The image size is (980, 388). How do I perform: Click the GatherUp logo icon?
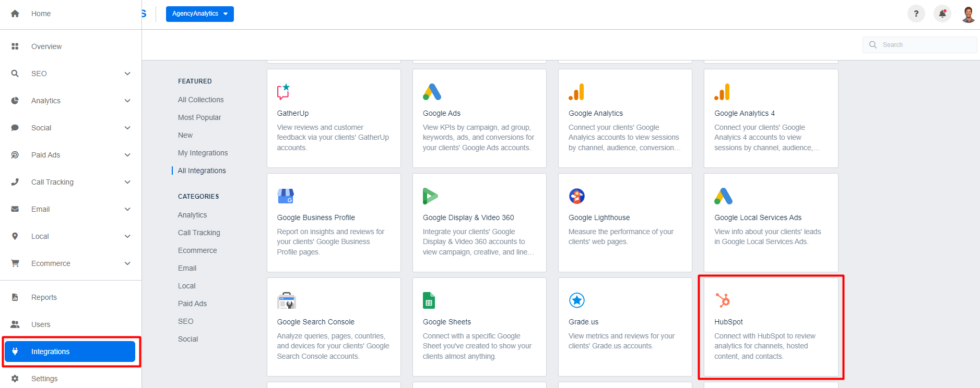pyautogui.click(x=284, y=92)
